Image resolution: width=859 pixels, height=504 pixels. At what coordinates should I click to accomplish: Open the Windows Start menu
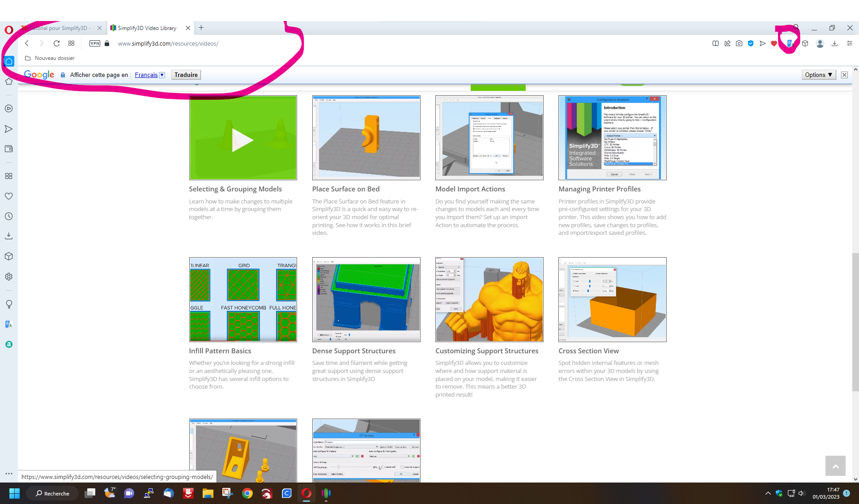[14, 493]
